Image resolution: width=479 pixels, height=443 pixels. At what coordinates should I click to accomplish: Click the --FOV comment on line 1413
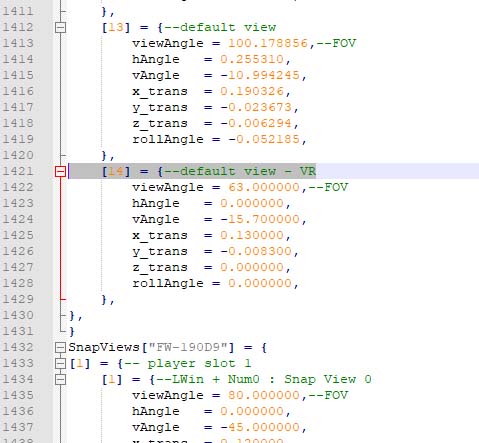[336, 43]
